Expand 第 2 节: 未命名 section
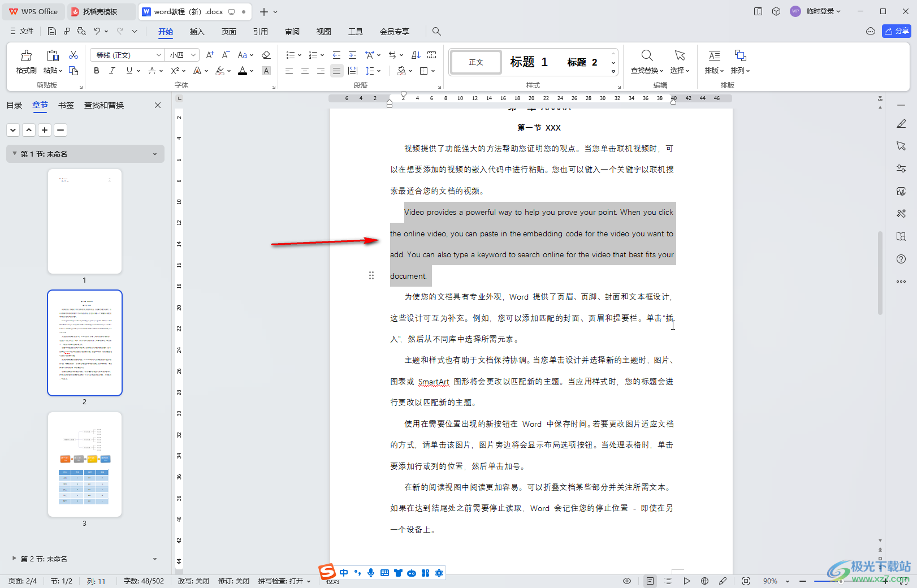 (14, 558)
